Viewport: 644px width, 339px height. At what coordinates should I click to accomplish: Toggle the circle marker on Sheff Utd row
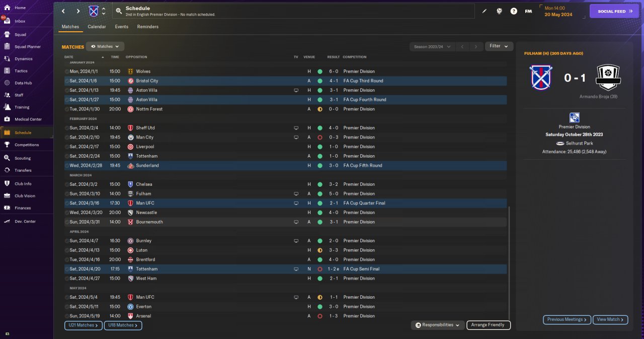(x=67, y=128)
